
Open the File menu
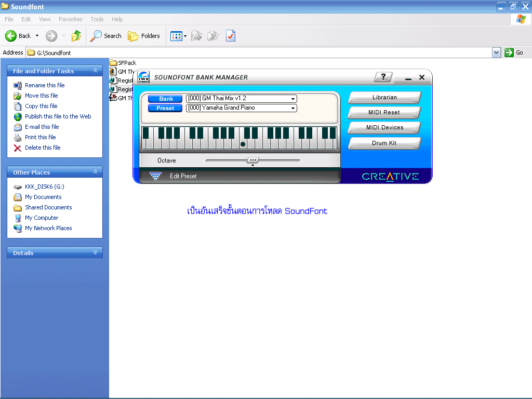pyautogui.click(x=9, y=19)
